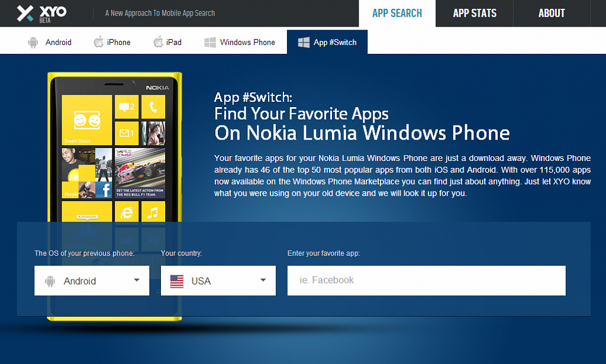Click the Windows logo beside Windows Phone
606x364 pixels.
210,42
